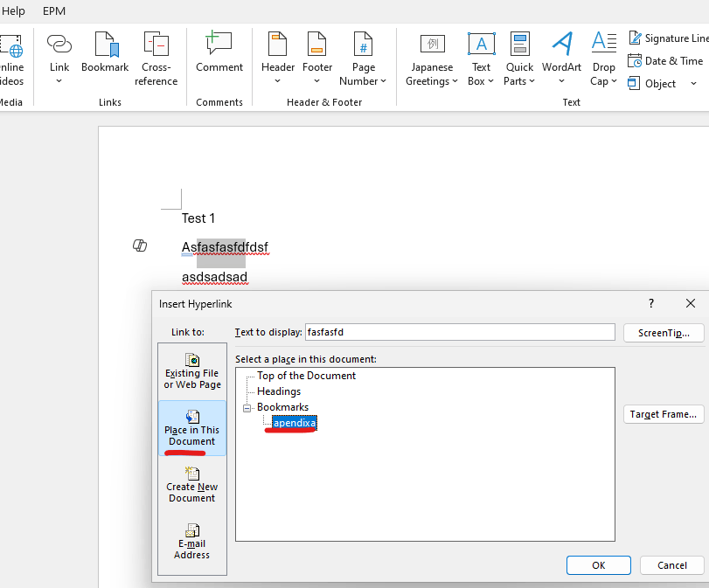Collapse the Bookmarks tree node
This screenshot has width=709, height=588.
point(249,407)
